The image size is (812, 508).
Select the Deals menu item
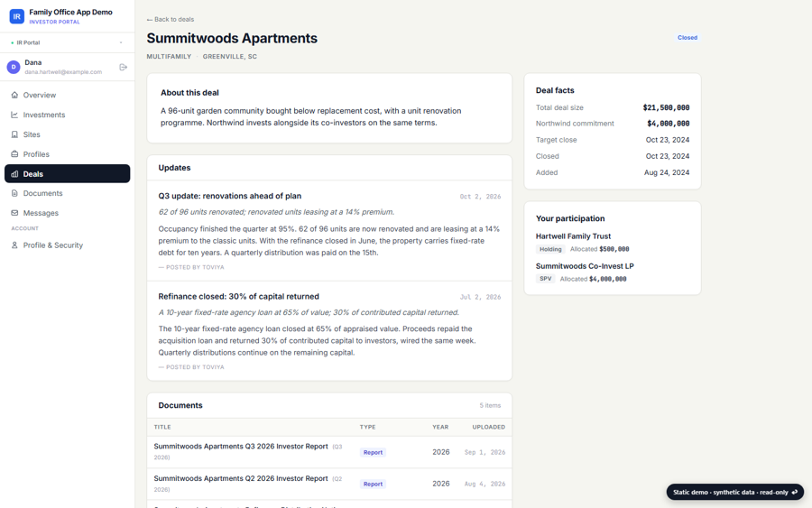click(x=68, y=174)
